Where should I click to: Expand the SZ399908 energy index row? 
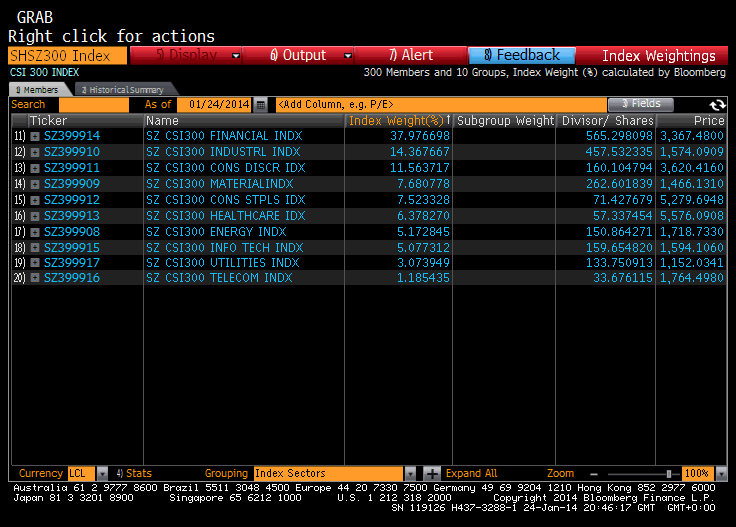[35, 231]
